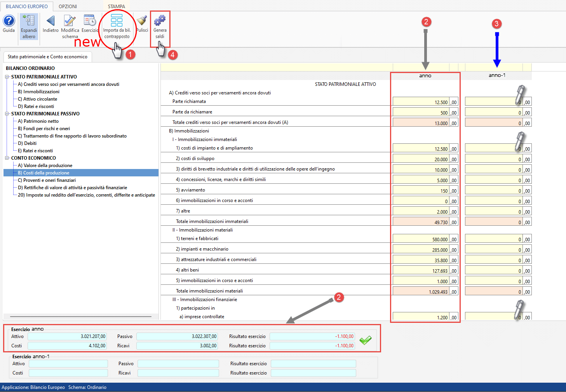The width and height of the screenshot is (566, 392).
Task: Select D) Debiti tree item
Action: pos(27,143)
